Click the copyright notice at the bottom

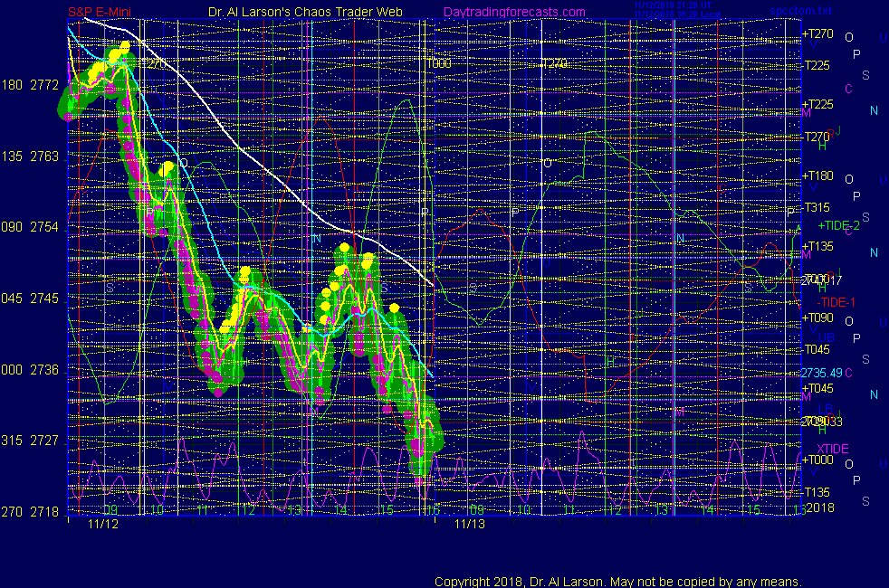click(617, 581)
